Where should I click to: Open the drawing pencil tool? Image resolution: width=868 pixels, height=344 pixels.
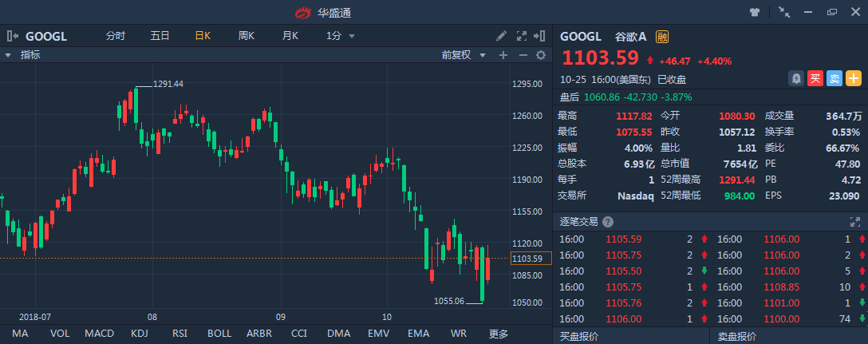501,36
